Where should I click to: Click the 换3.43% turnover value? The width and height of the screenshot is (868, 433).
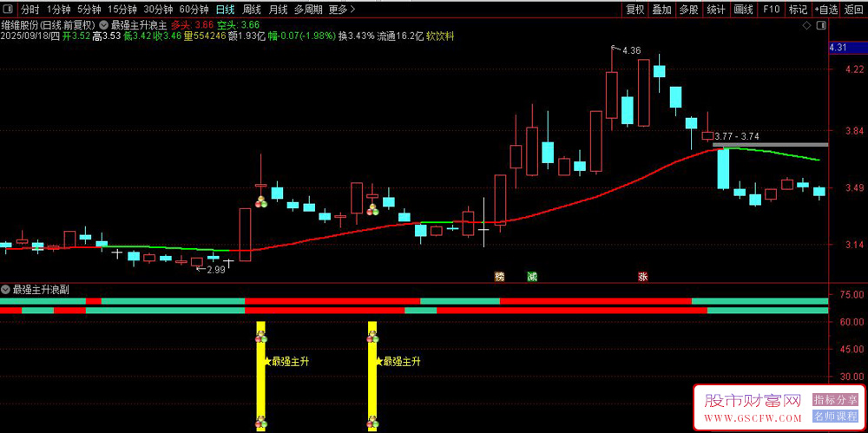357,36
